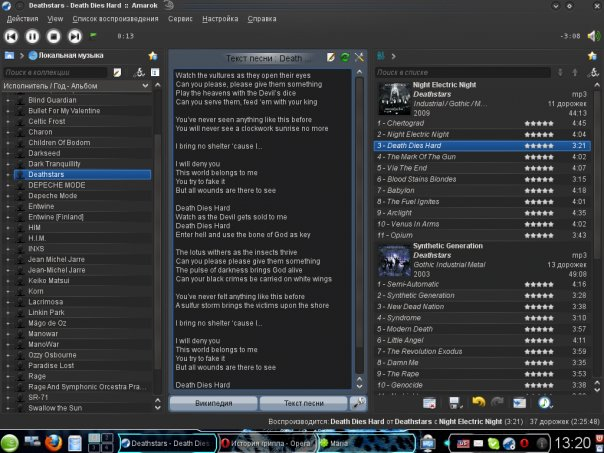
Task: Redo the playlist change
Action: click(x=497, y=403)
